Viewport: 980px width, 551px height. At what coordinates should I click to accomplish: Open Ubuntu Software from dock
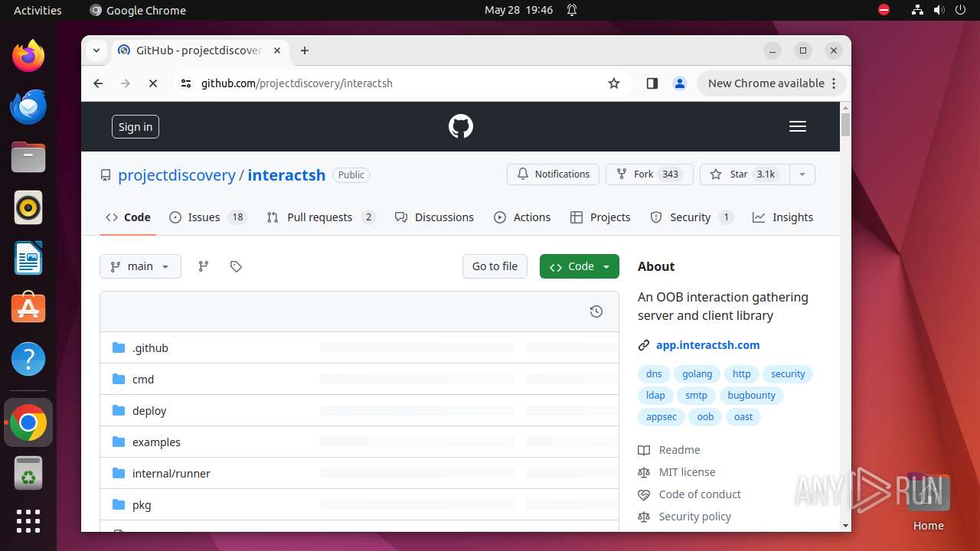28,308
